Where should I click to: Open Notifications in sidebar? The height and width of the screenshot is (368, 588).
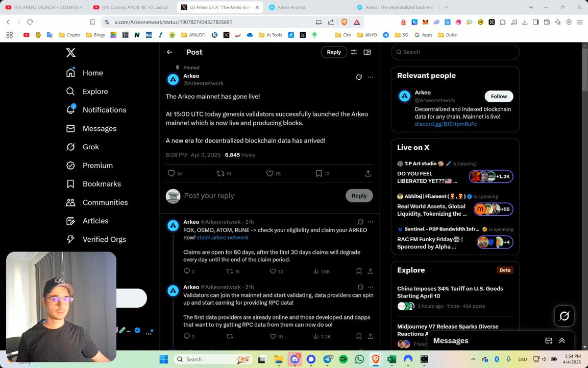click(96, 110)
